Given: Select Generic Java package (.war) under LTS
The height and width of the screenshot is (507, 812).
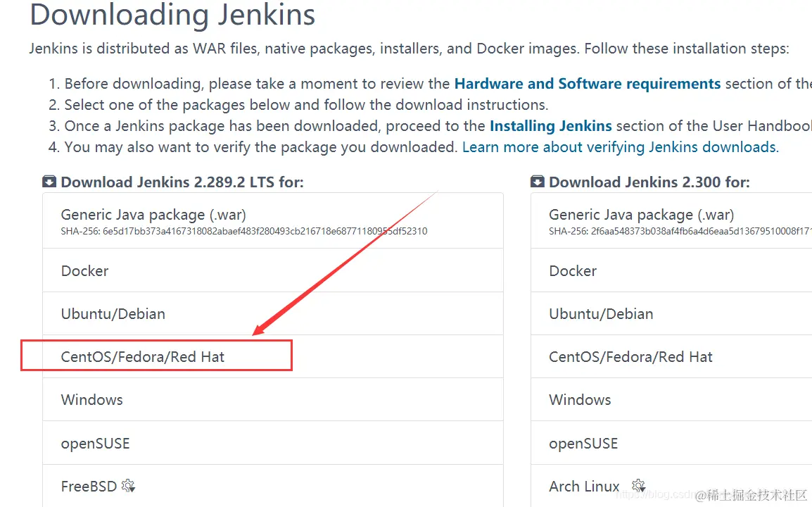Looking at the screenshot, I should (x=273, y=221).
